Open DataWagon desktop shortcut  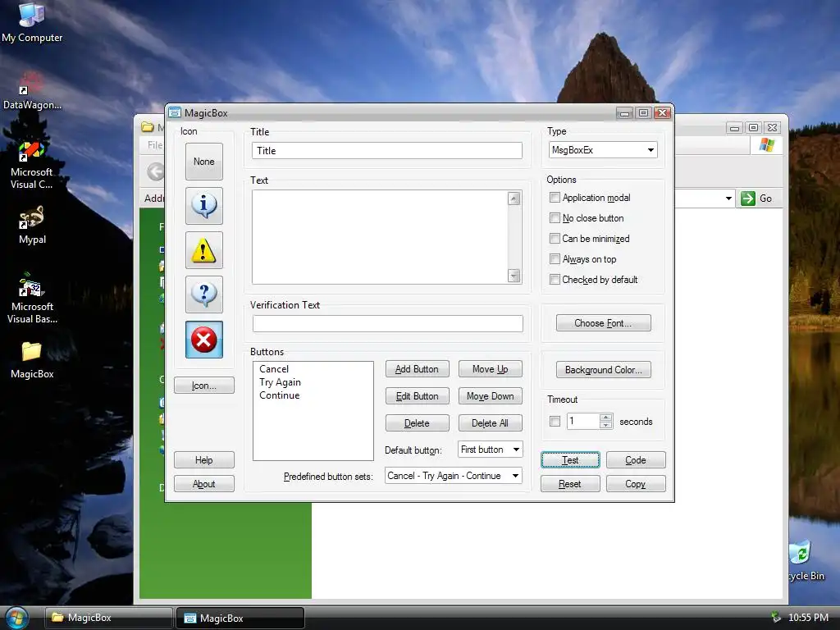pos(32,90)
